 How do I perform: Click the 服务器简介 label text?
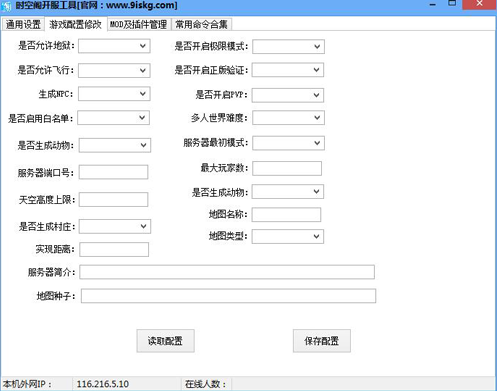(x=52, y=272)
